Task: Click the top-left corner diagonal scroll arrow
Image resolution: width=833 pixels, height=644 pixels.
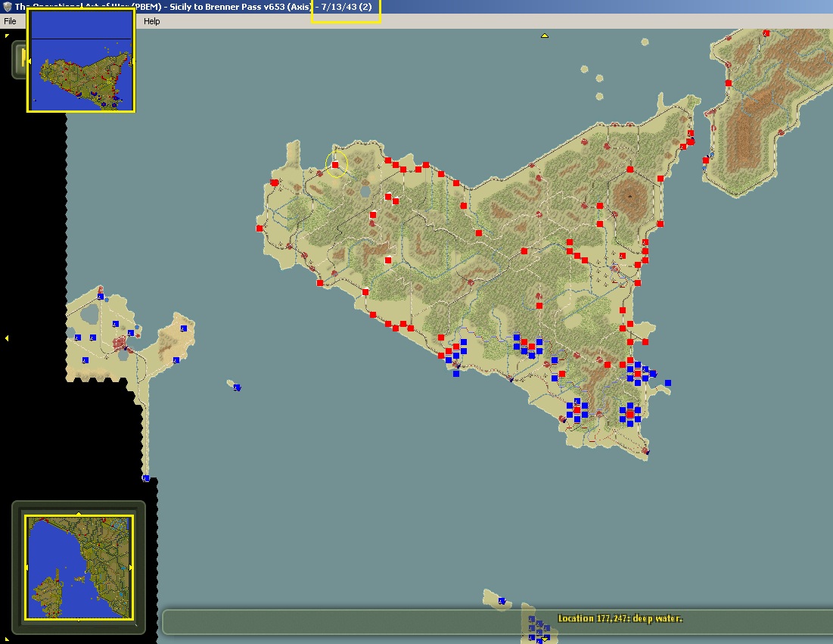Action: click(x=6, y=36)
